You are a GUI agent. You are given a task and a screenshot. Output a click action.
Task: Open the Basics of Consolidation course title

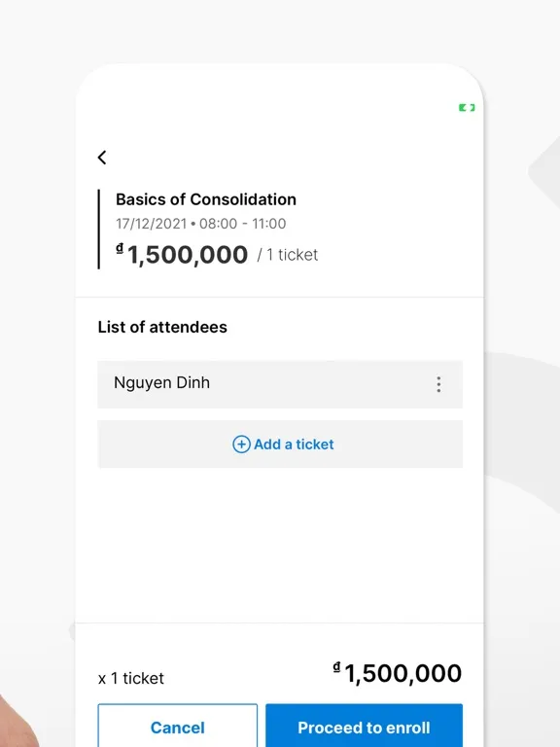tap(206, 199)
